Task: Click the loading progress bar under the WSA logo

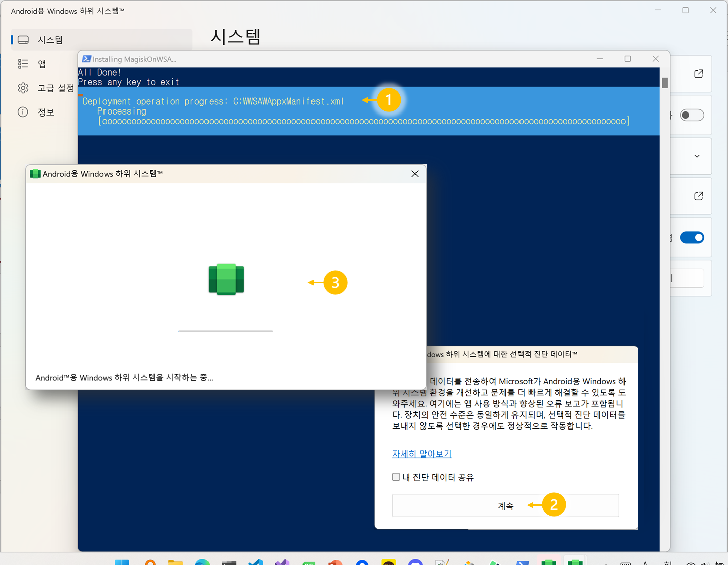Action: (x=226, y=331)
